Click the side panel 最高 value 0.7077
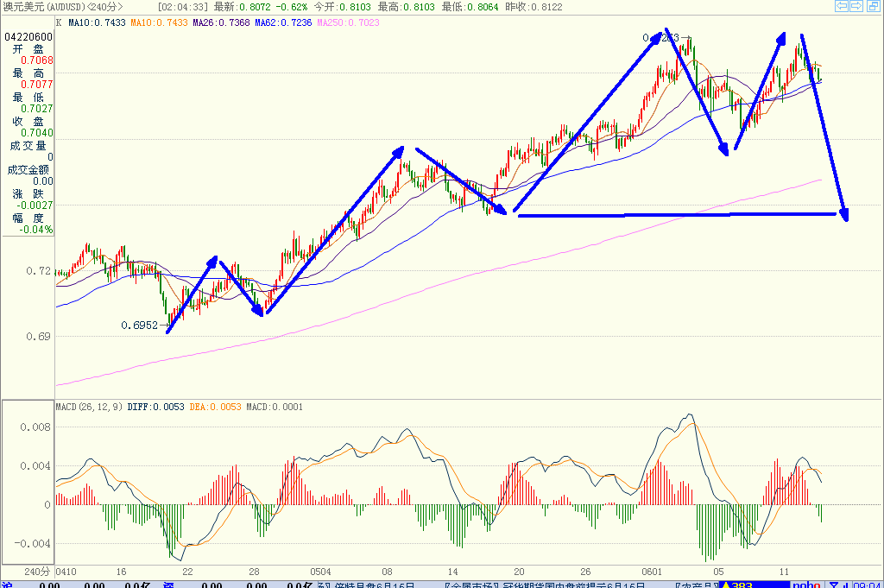This screenshot has width=884, height=588. [x=37, y=85]
